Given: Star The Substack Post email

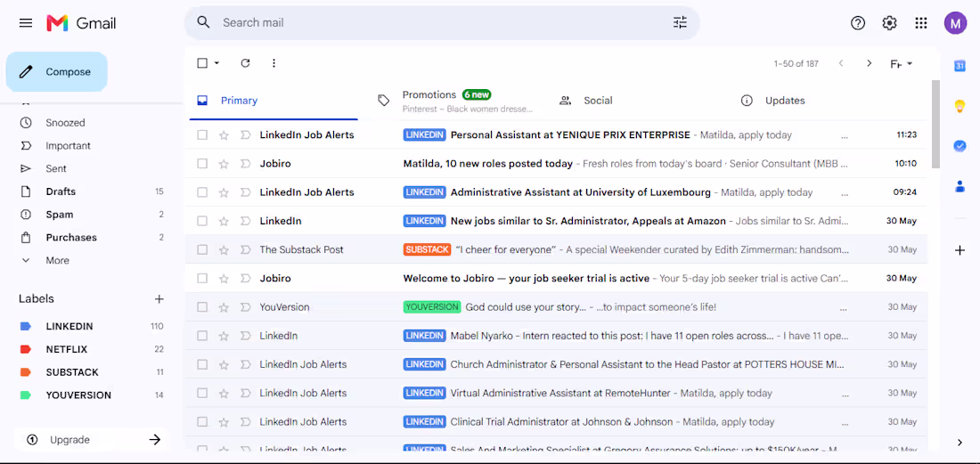Looking at the screenshot, I should pyautogui.click(x=224, y=249).
